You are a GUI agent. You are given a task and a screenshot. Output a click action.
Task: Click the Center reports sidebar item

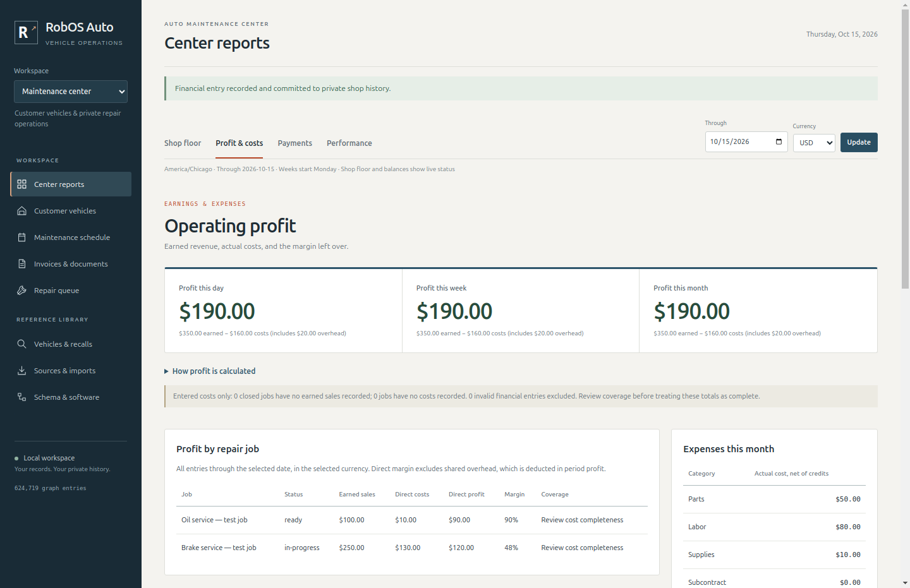[71, 184]
